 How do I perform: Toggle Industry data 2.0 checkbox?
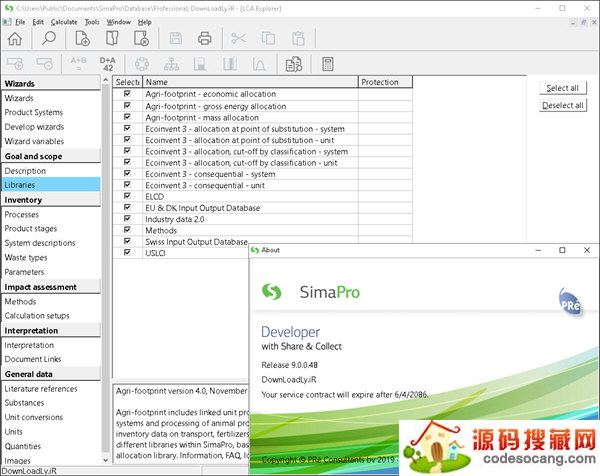127,218
